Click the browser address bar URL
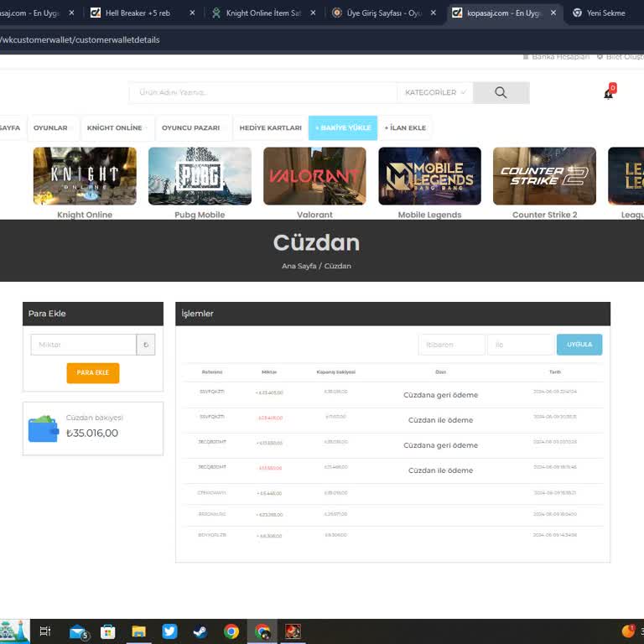 [x=80, y=40]
